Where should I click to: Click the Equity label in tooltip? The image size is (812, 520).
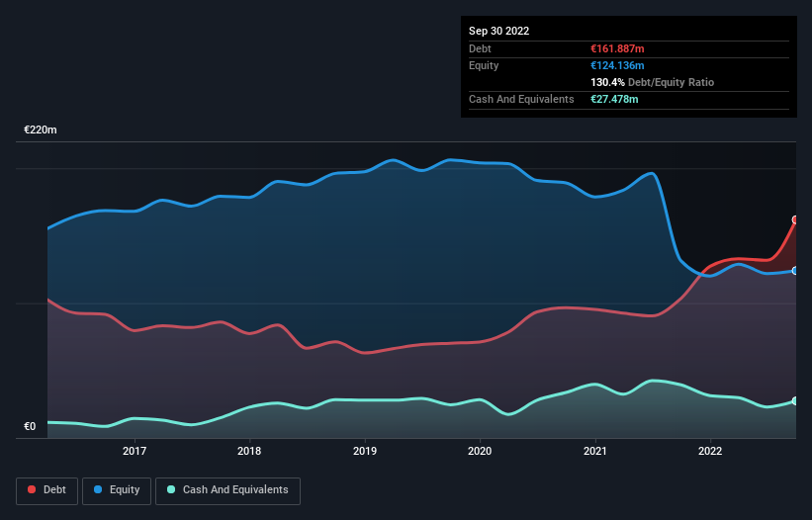point(484,65)
